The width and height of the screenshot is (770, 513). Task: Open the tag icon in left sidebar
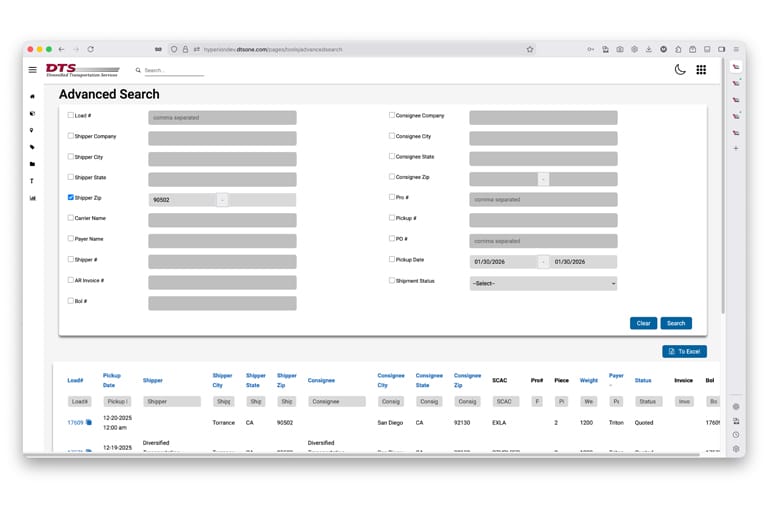[x=32, y=147]
